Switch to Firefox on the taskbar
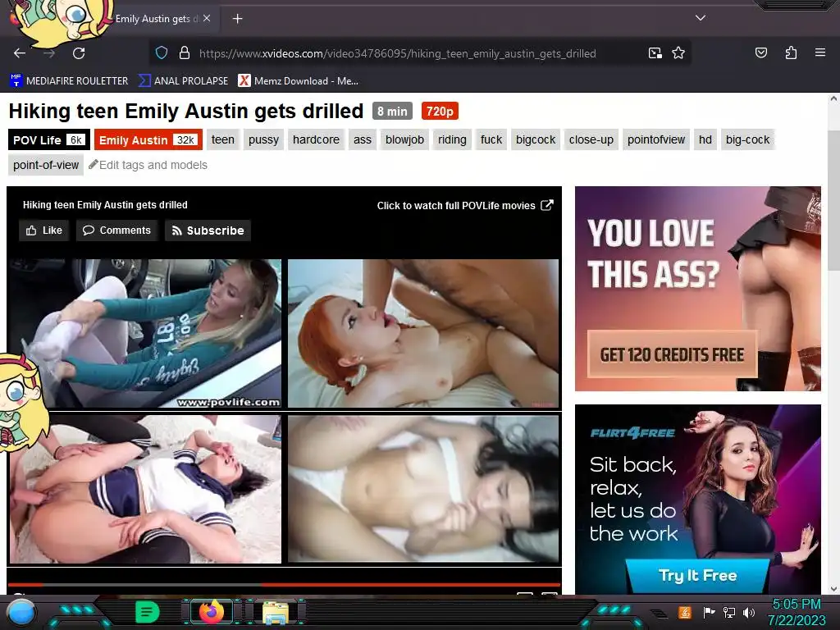The image size is (840, 630). [x=212, y=611]
